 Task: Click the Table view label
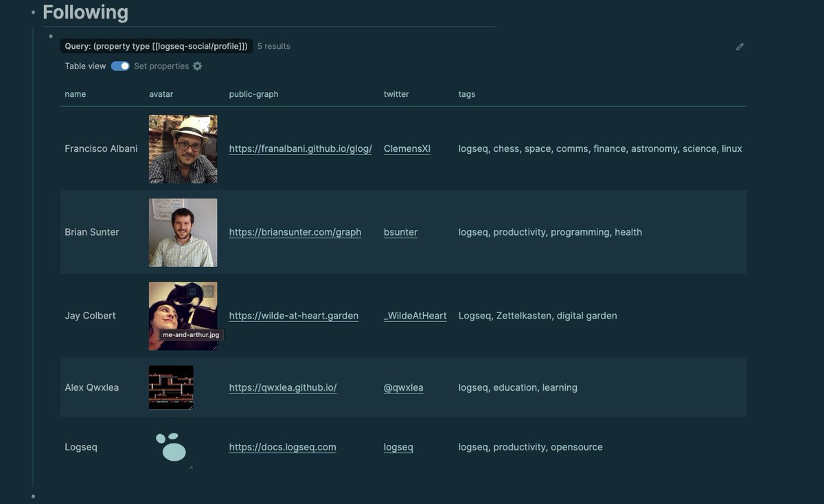pyautogui.click(x=85, y=66)
